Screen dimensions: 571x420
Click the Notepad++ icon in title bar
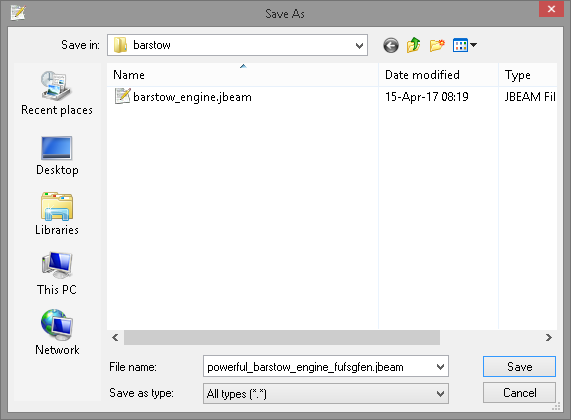(x=18, y=13)
